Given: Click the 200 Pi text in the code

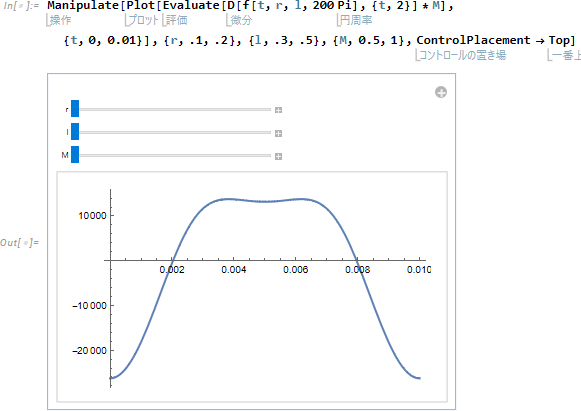Looking at the screenshot, I should [334, 6].
